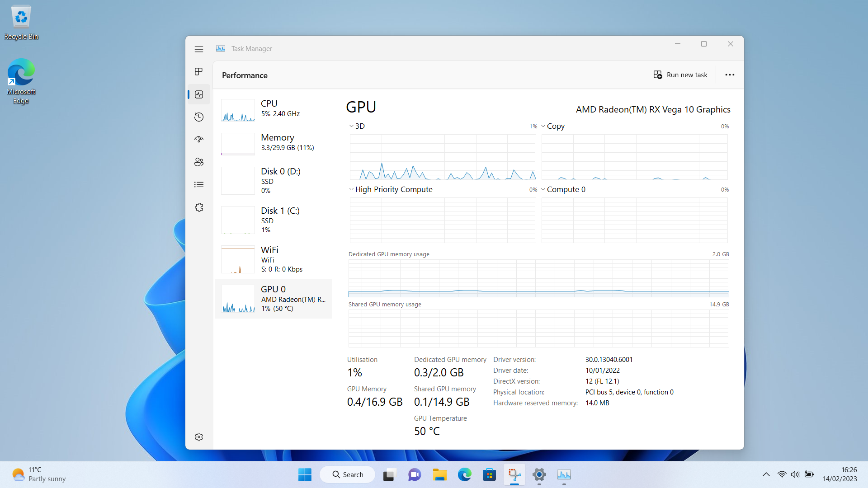Click the 3D engine usage graph

443,157
